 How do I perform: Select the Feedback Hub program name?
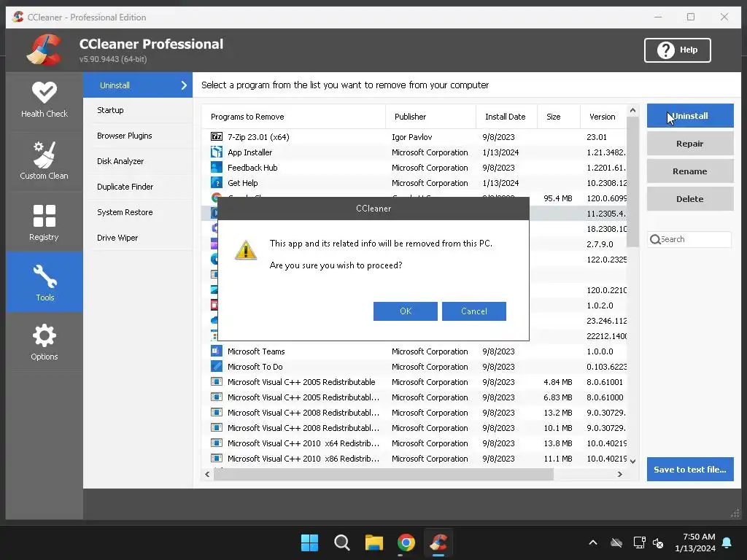point(252,167)
